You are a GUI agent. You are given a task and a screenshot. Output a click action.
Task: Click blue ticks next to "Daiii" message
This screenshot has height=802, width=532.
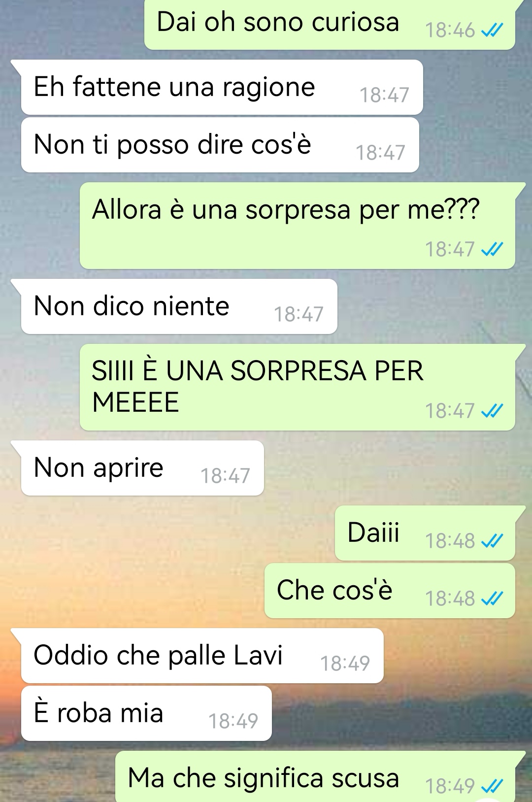[x=492, y=541]
